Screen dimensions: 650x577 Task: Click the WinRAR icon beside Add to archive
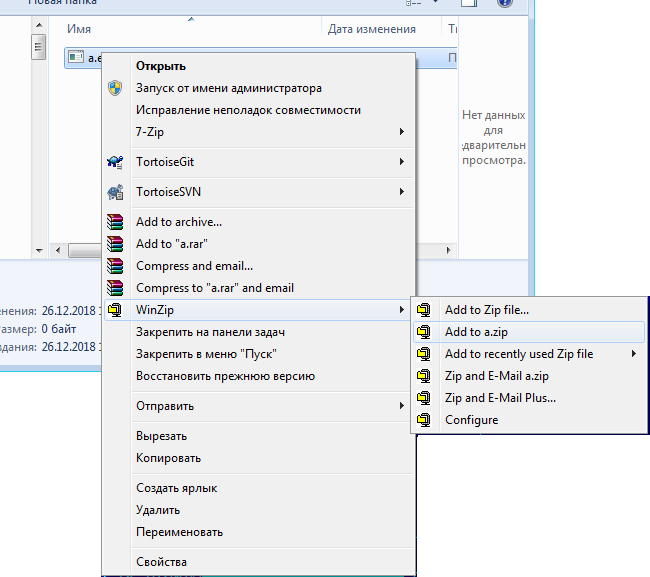(115, 222)
